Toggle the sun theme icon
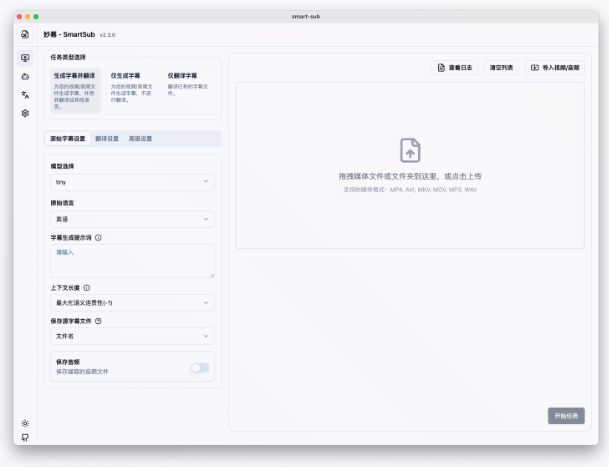This screenshot has width=609, height=467. click(25, 423)
